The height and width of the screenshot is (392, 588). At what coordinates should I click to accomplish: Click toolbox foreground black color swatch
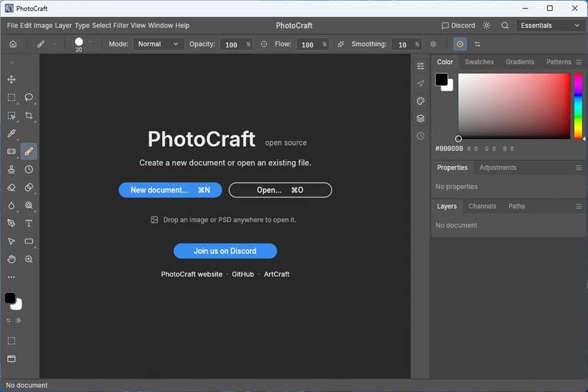(x=10, y=298)
